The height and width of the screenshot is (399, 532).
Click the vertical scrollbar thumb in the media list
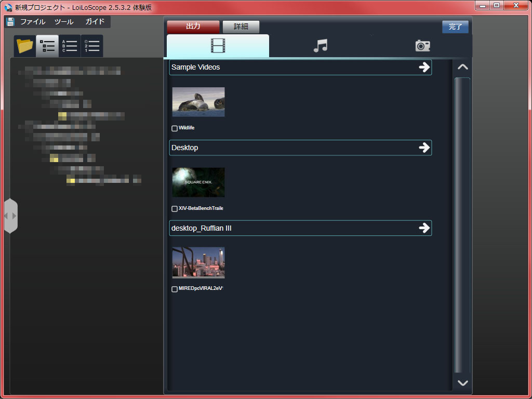click(462, 225)
